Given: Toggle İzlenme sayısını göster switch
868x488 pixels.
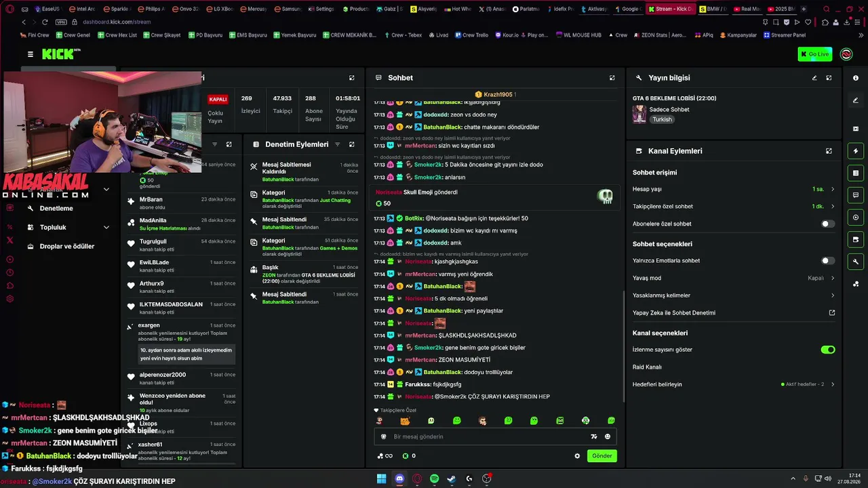Looking at the screenshot, I should [828, 350].
